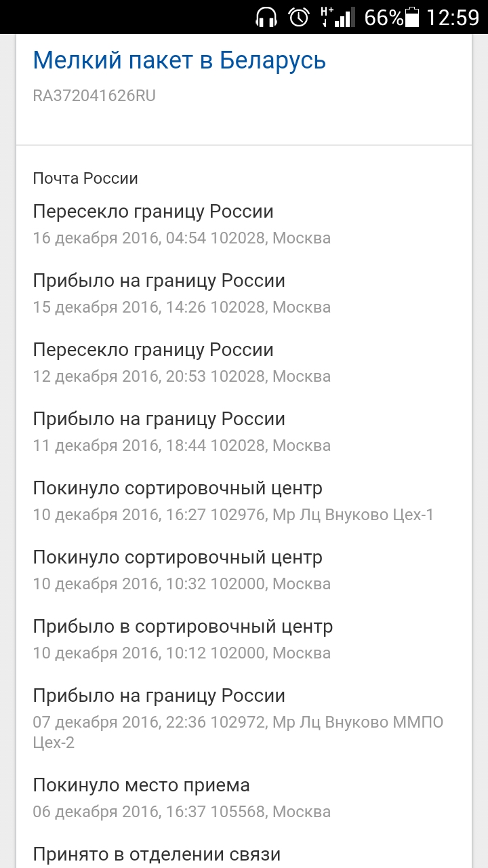Tap the battery icon in status bar
This screenshot has width=488, height=868.
(x=412, y=18)
